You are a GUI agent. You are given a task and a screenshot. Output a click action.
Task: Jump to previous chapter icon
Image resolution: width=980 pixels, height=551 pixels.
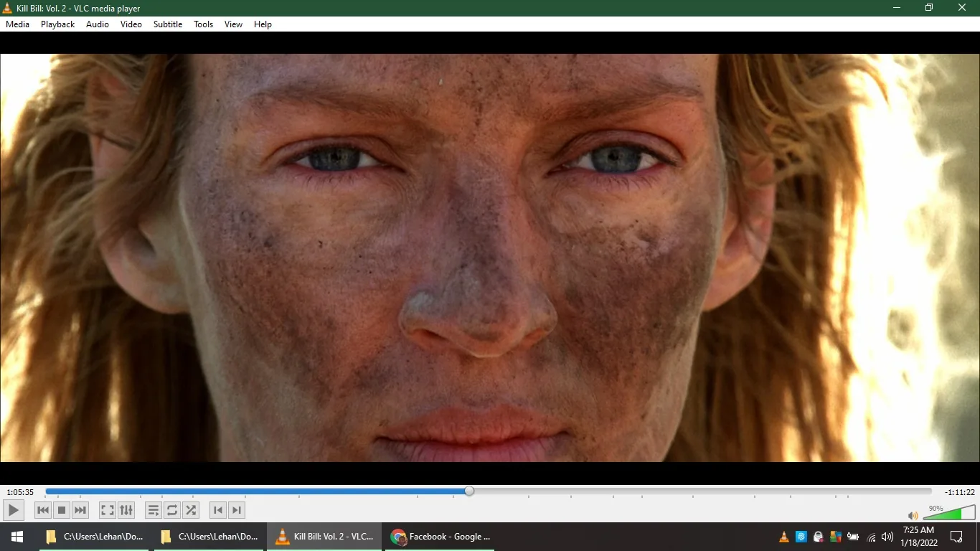(x=217, y=510)
